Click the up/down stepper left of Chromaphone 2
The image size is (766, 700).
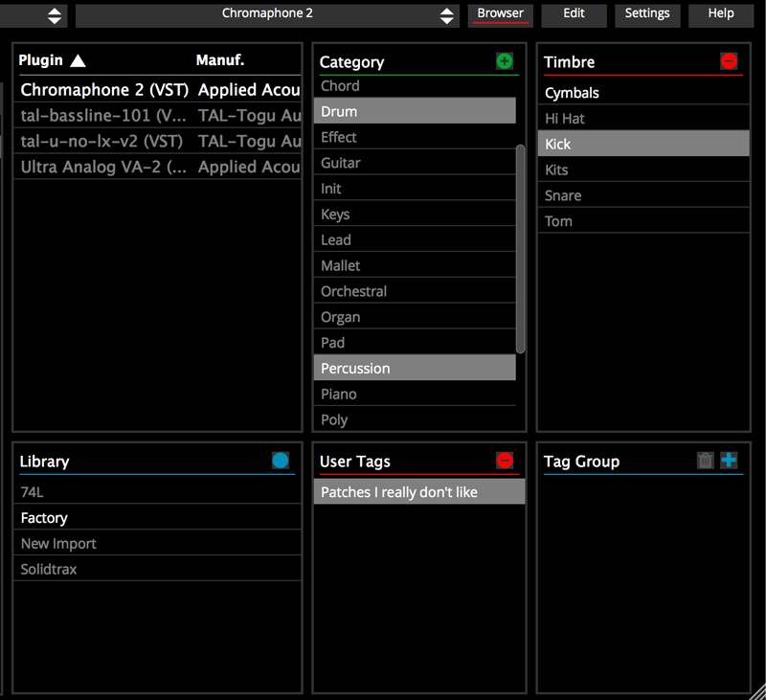[55, 15]
